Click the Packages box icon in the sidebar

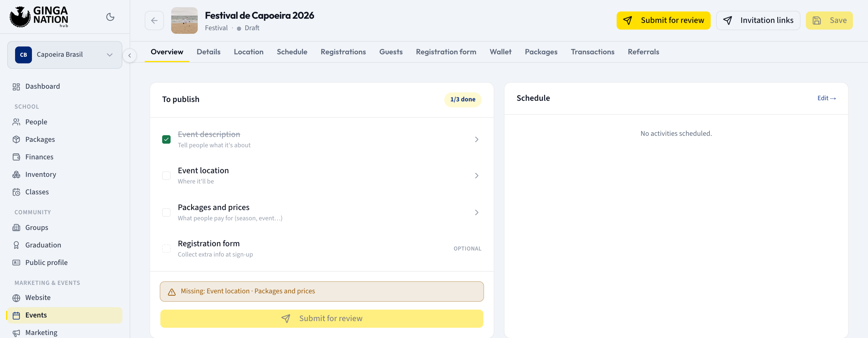click(x=16, y=139)
